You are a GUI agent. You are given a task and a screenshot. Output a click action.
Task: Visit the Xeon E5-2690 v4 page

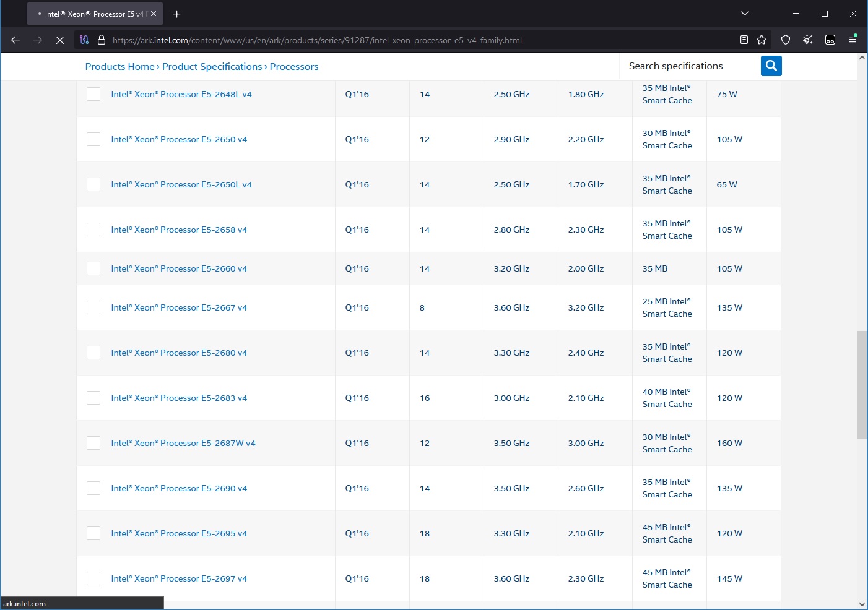(x=179, y=488)
